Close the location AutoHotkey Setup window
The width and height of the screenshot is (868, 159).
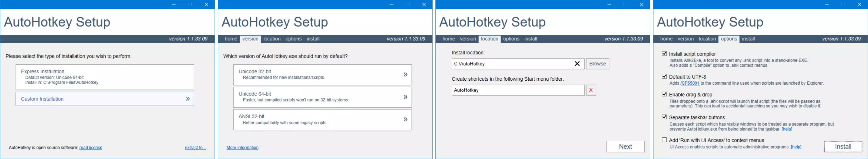click(x=642, y=5)
